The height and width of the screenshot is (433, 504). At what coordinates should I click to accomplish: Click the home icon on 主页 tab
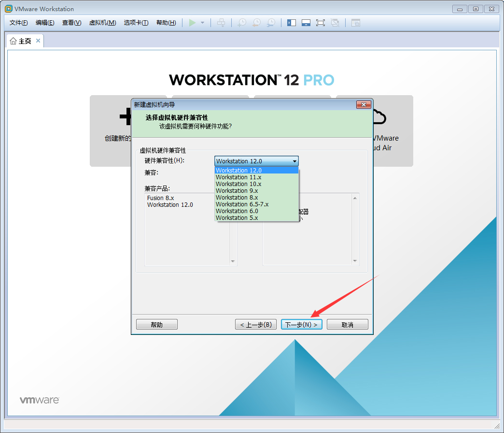[13, 41]
